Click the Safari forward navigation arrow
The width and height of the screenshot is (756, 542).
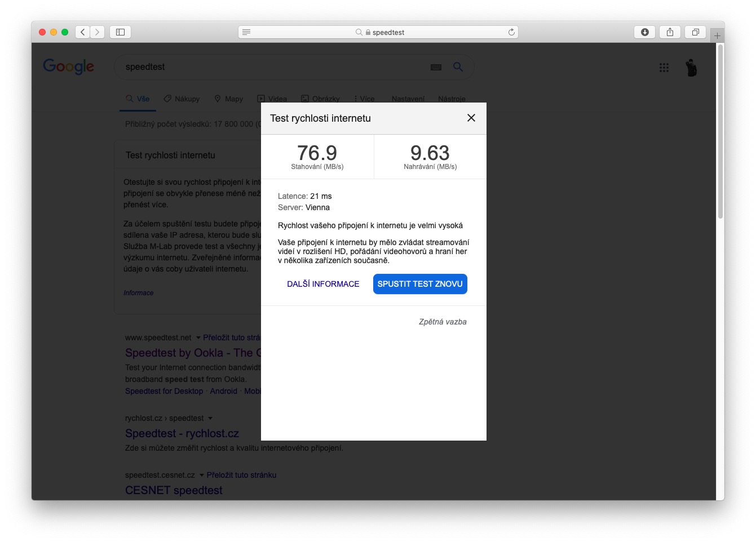point(97,32)
